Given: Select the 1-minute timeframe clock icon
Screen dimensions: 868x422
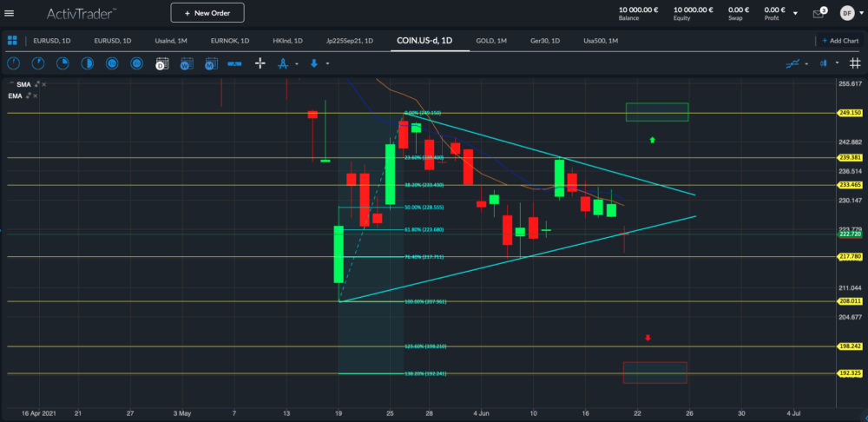Looking at the screenshot, I should [13, 63].
